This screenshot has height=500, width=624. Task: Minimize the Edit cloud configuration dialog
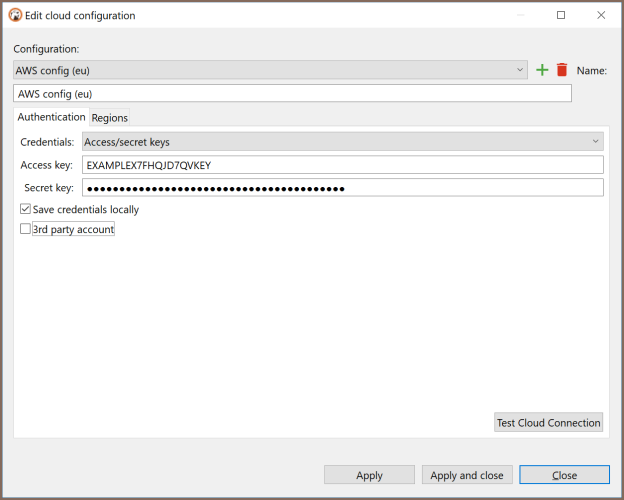point(521,15)
